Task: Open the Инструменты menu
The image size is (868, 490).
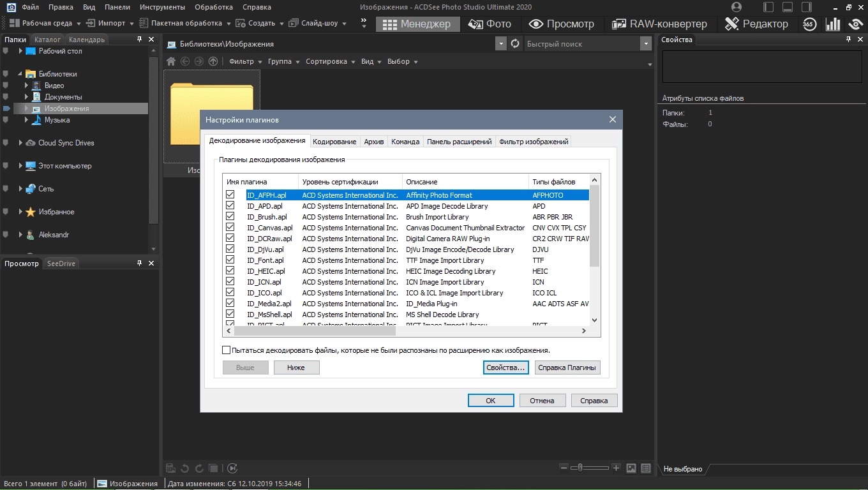Action: tap(161, 7)
